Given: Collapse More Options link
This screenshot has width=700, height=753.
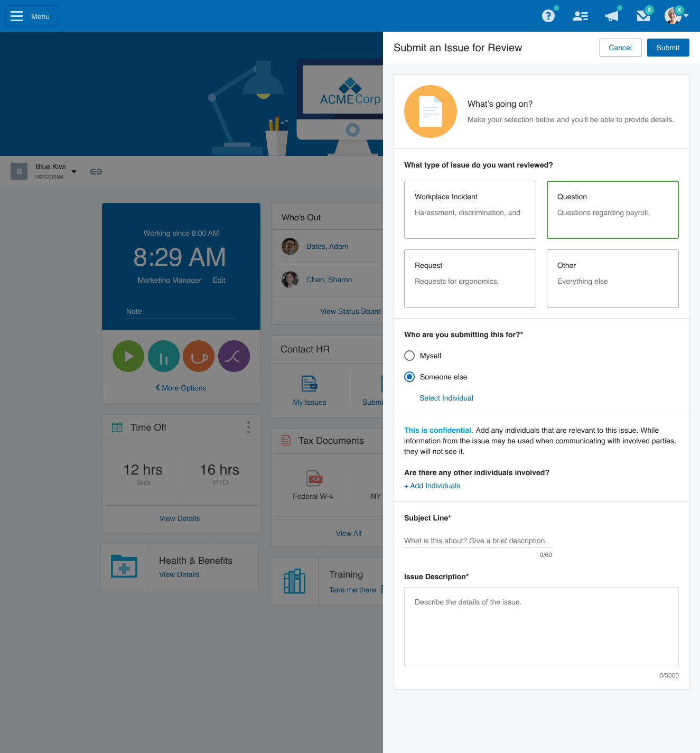Looking at the screenshot, I should click(x=181, y=388).
